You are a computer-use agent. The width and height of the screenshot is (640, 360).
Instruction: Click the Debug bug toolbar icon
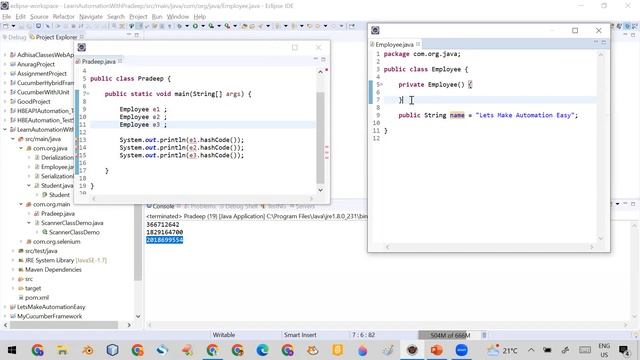coord(179,26)
